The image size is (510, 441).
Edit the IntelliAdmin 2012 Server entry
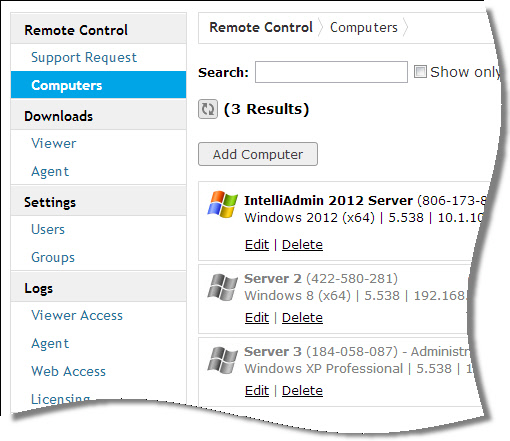coord(257,245)
